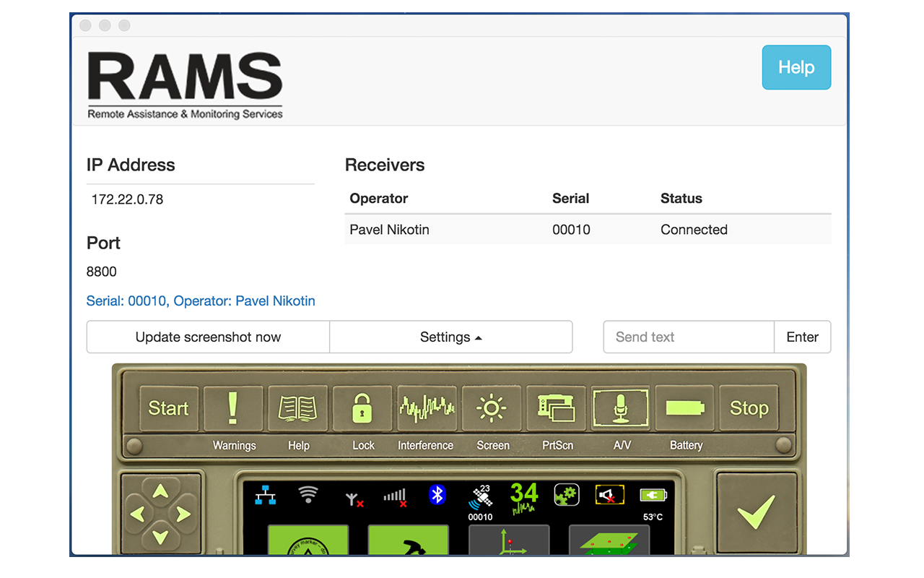Click the muted speaker status icon
The width and height of the screenshot is (924, 578).
click(x=609, y=495)
